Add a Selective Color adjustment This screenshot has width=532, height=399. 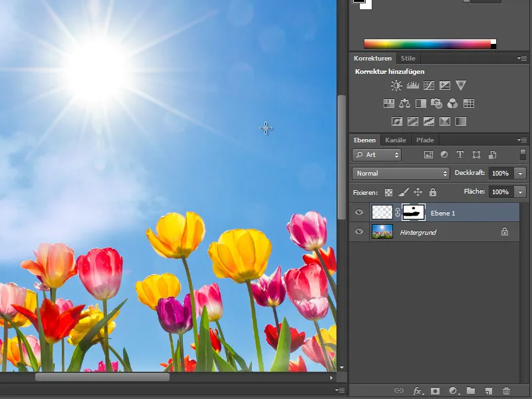pos(445,121)
